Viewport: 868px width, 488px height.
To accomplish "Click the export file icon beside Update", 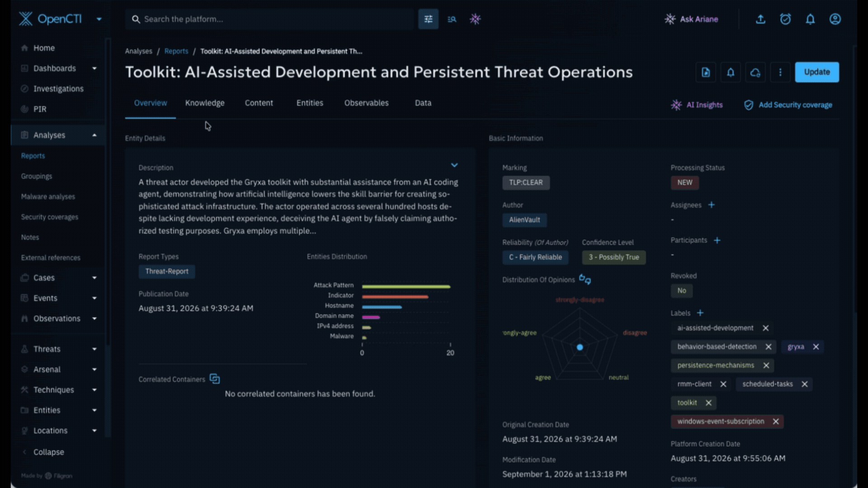I will [706, 72].
